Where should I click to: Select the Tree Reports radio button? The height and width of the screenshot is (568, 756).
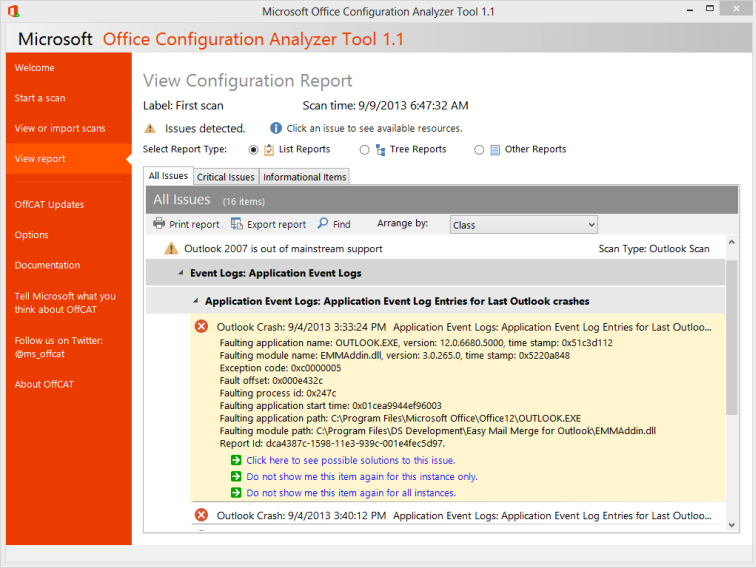click(364, 150)
